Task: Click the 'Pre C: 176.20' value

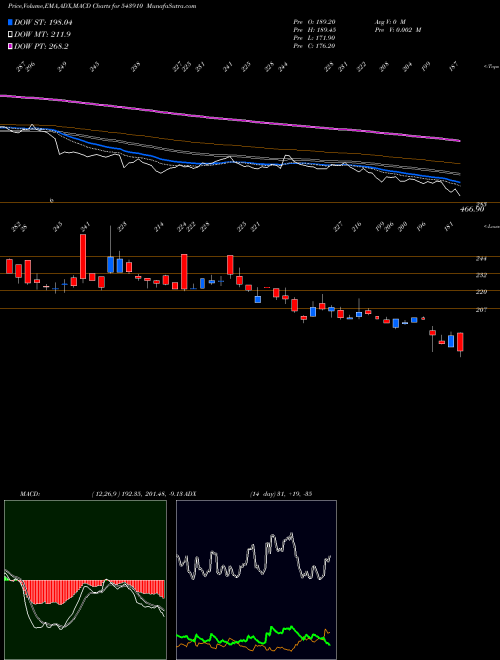Action: pos(314,46)
